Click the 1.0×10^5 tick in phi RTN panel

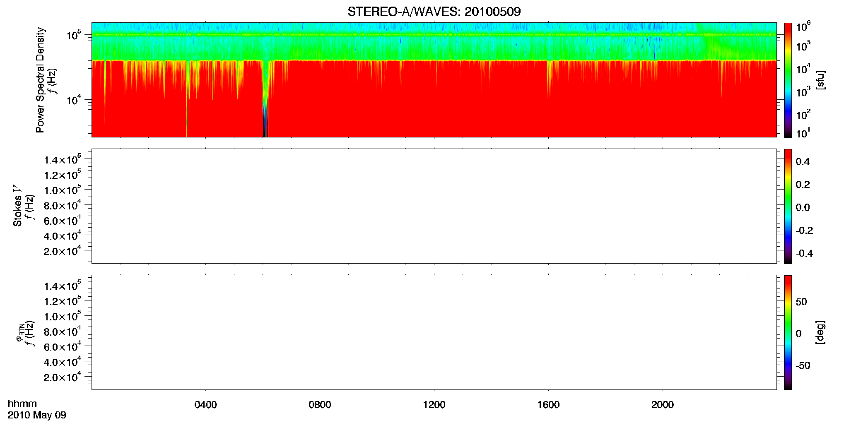(63, 316)
